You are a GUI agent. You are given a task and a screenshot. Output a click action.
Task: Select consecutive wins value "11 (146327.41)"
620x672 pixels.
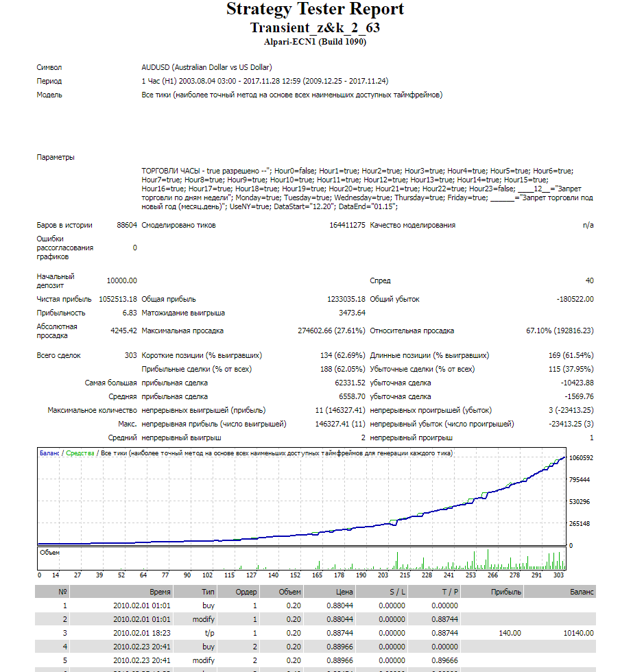coord(340,410)
